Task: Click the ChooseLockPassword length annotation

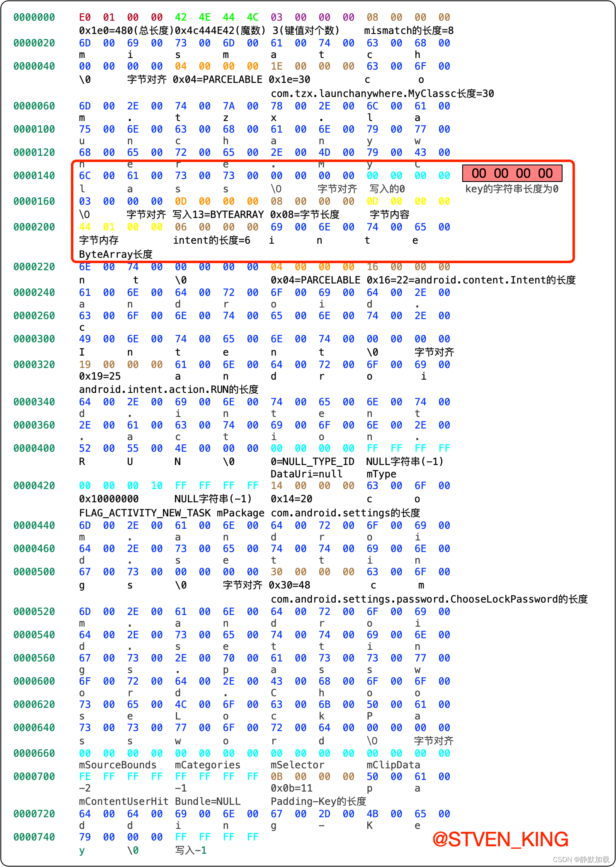Action: (429, 599)
